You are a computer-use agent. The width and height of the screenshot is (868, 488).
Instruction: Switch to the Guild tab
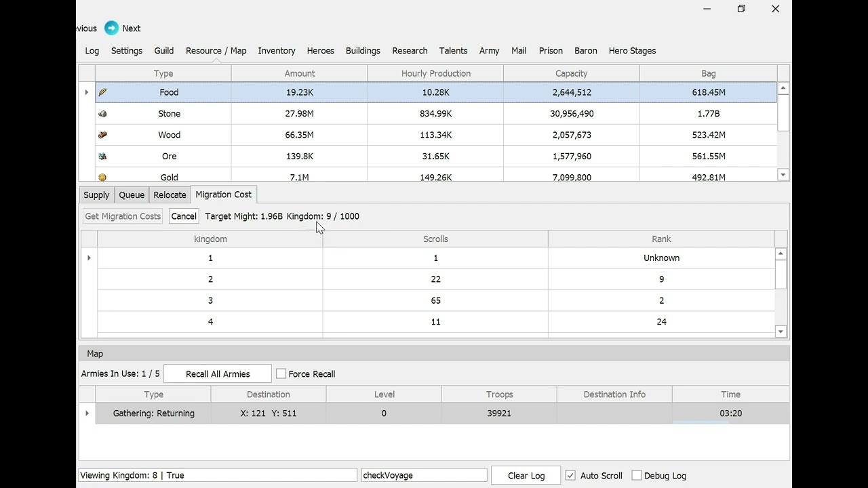pos(164,51)
